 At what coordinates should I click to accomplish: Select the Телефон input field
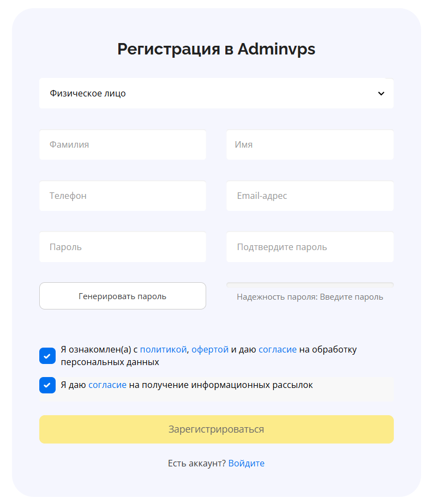[x=123, y=196]
